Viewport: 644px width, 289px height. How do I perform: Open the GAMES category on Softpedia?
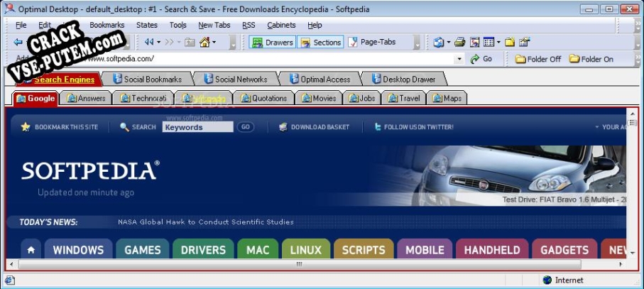tap(143, 250)
